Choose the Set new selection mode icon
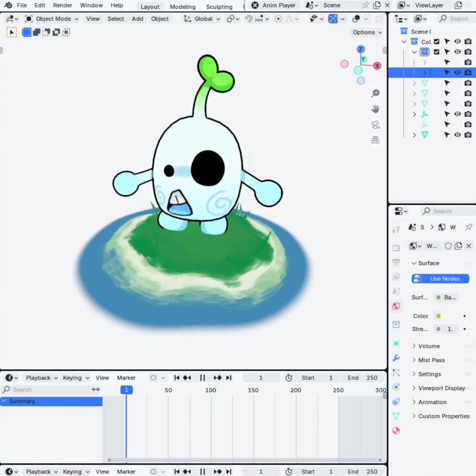476x476 pixels. tap(26, 32)
